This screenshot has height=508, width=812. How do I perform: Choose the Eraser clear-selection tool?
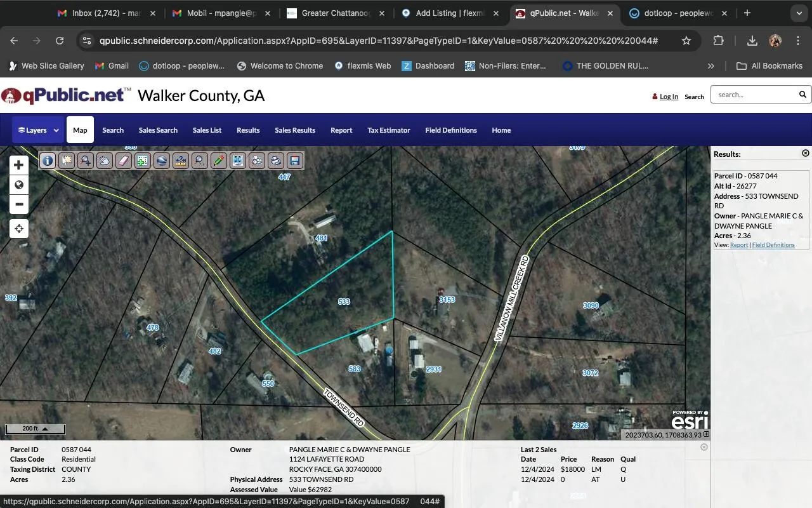click(124, 161)
